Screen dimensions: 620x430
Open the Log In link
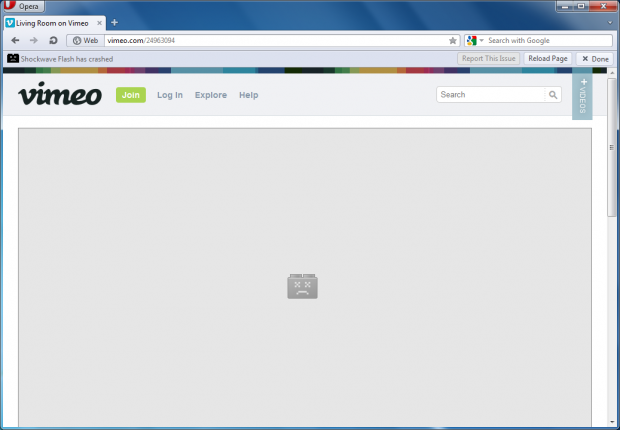click(170, 95)
